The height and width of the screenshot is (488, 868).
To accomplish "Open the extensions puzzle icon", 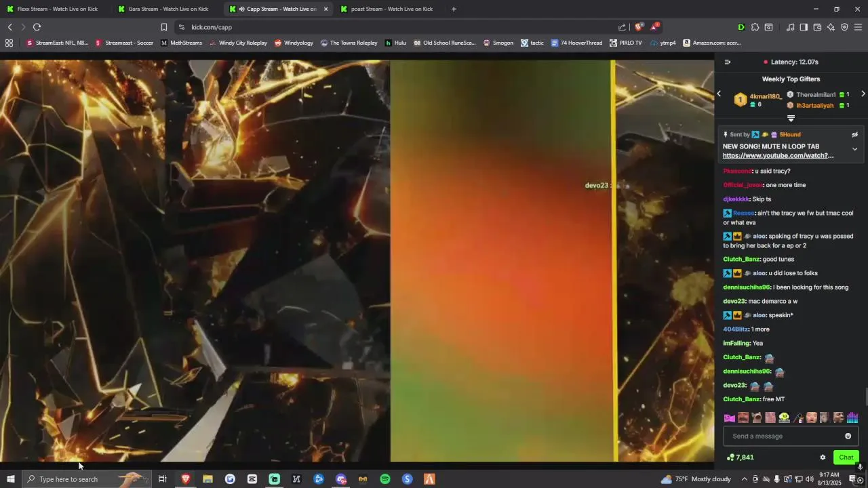I will point(755,27).
